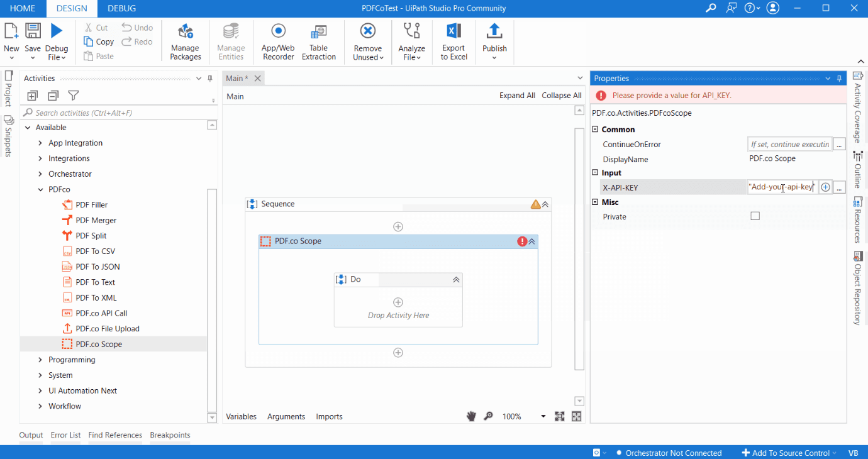Click the fit to screen icon
The height and width of the screenshot is (459, 868).
(x=559, y=416)
